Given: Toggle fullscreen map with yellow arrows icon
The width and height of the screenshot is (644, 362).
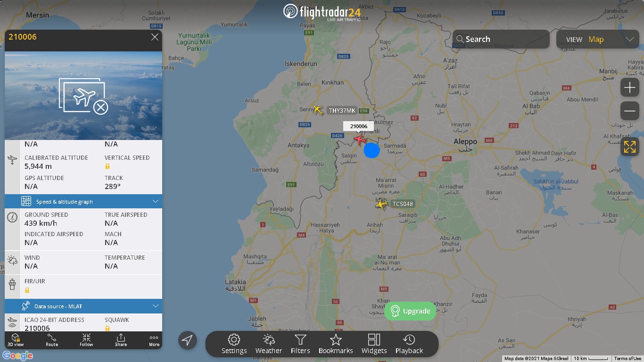Looking at the screenshot, I should pyautogui.click(x=630, y=147).
